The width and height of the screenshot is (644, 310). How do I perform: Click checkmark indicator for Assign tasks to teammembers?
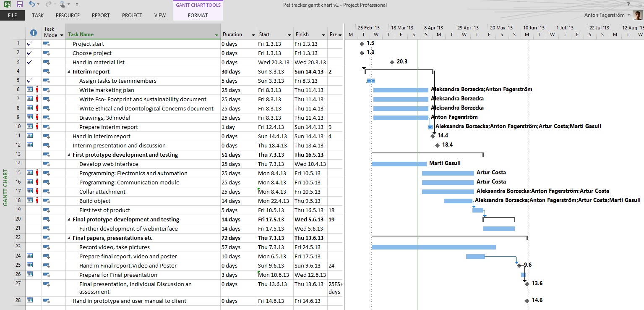click(30, 81)
